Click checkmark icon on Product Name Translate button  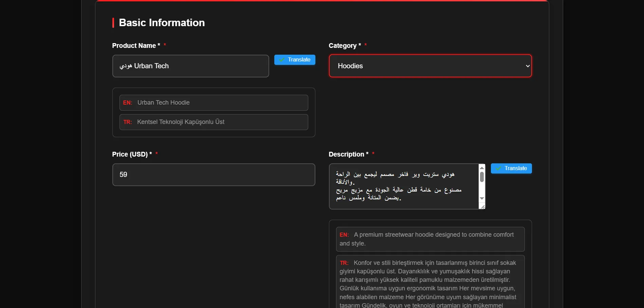tap(282, 60)
